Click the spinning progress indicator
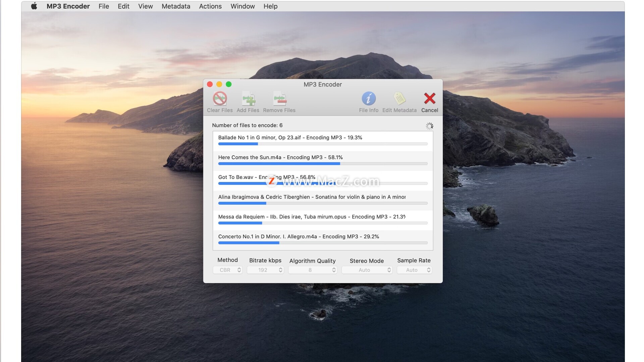Image resolution: width=644 pixels, height=362 pixels. [x=429, y=126]
